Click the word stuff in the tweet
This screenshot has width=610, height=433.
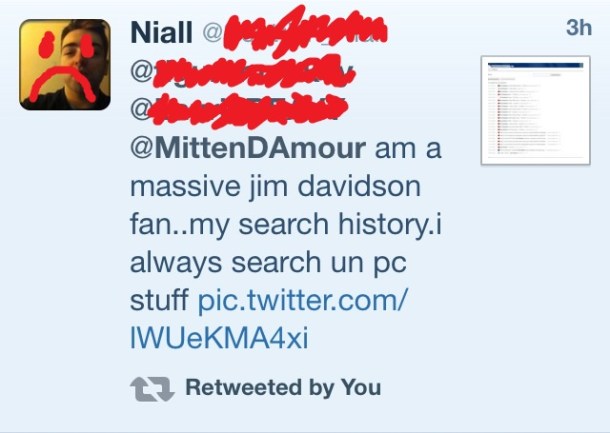click(x=160, y=300)
